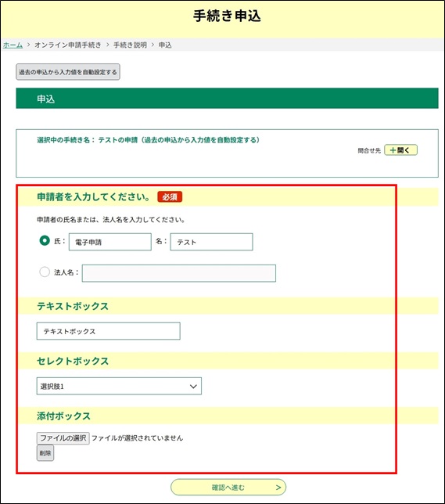Click the ファイルの選択 button
The width and height of the screenshot is (445, 504).
tap(63, 437)
